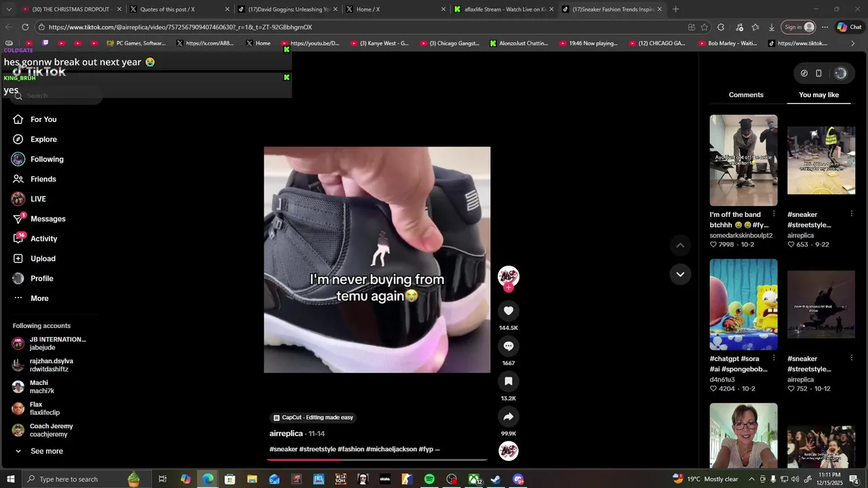Open more options for 752-likes sneaker video
The image size is (868, 488).
point(852,358)
